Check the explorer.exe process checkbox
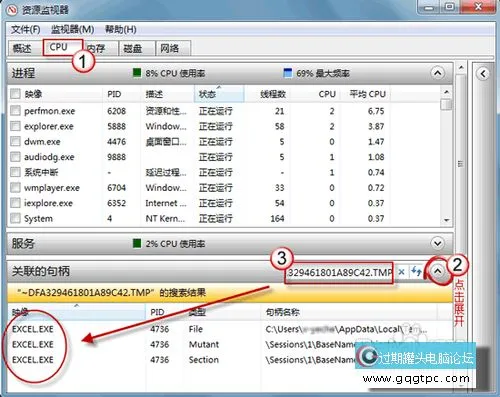Screen dimensions: 500x397 pyautogui.click(x=15, y=126)
